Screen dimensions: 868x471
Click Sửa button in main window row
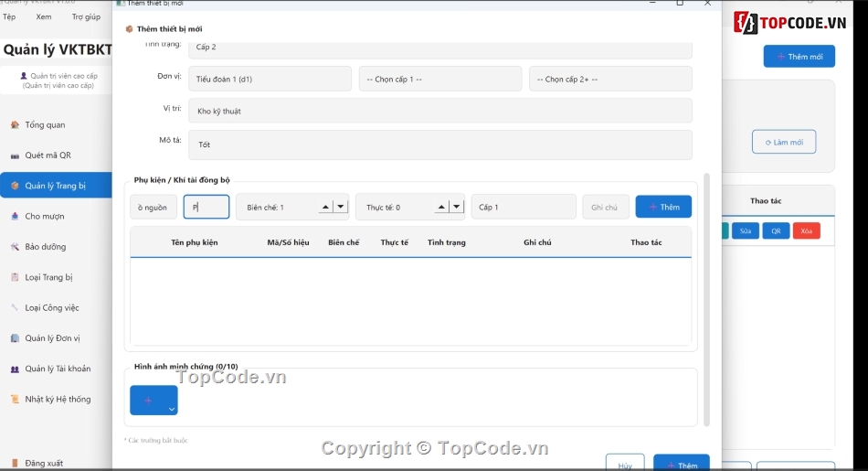click(745, 231)
